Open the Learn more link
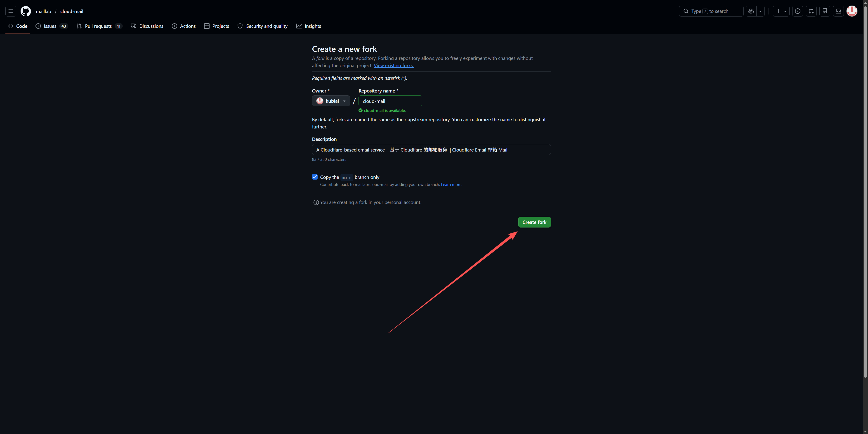The image size is (868, 434). click(x=452, y=185)
